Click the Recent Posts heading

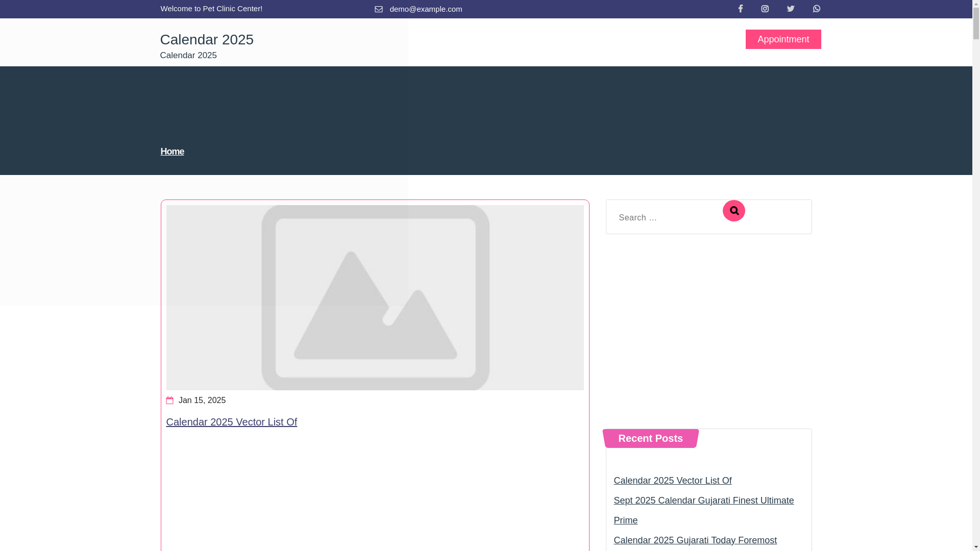click(x=650, y=438)
